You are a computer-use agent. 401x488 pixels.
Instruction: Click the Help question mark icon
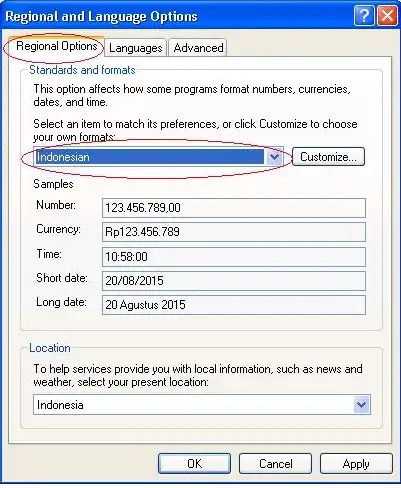[x=364, y=16]
